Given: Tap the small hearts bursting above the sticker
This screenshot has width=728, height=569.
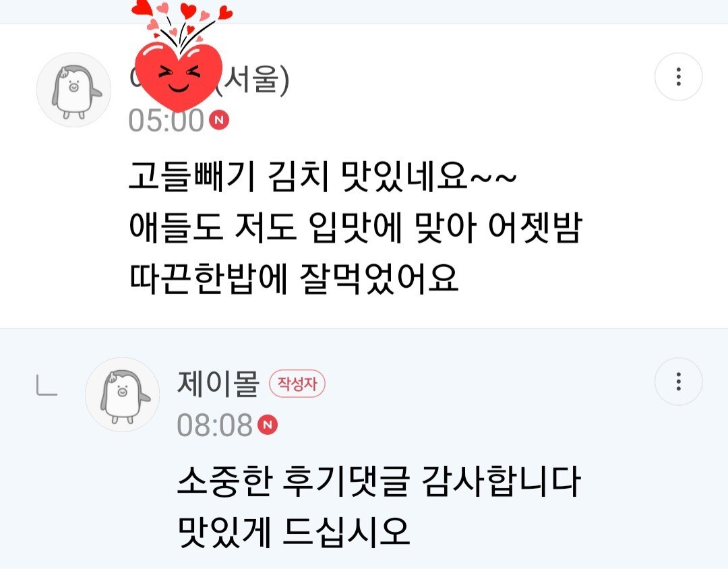Looking at the screenshot, I should (181, 21).
